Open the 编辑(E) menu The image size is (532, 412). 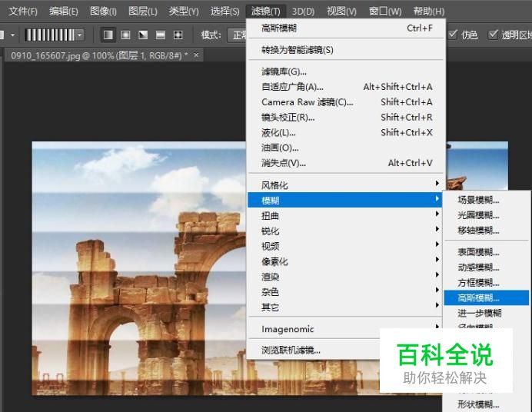pos(64,12)
